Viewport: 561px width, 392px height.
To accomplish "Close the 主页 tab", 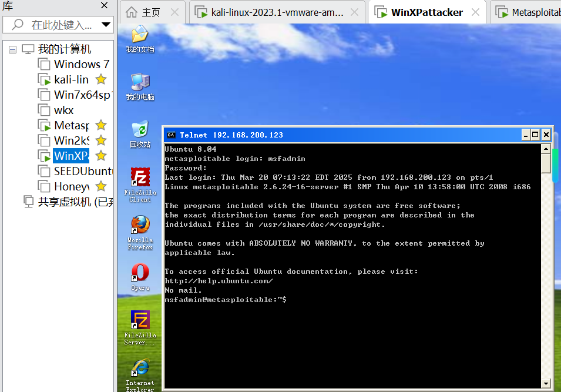I will (x=174, y=12).
